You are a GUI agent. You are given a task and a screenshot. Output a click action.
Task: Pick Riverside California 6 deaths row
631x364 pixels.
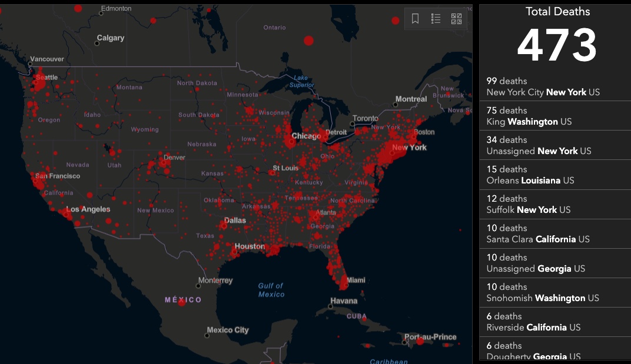pos(554,322)
